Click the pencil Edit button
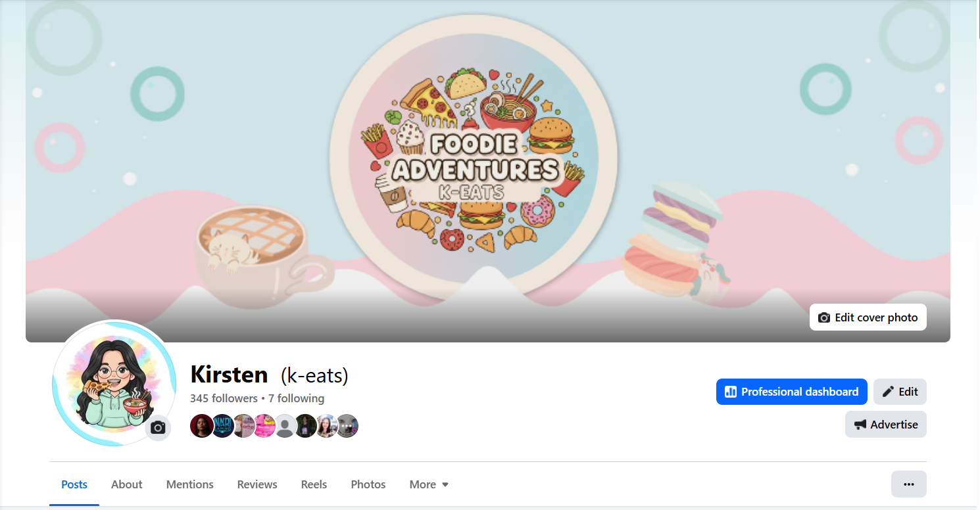This screenshot has height=510, width=980. [x=900, y=392]
